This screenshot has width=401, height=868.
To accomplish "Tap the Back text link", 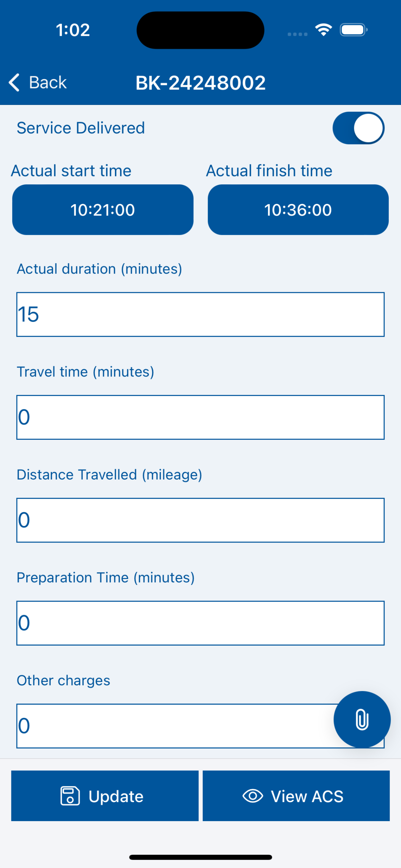I will coord(47,83).
